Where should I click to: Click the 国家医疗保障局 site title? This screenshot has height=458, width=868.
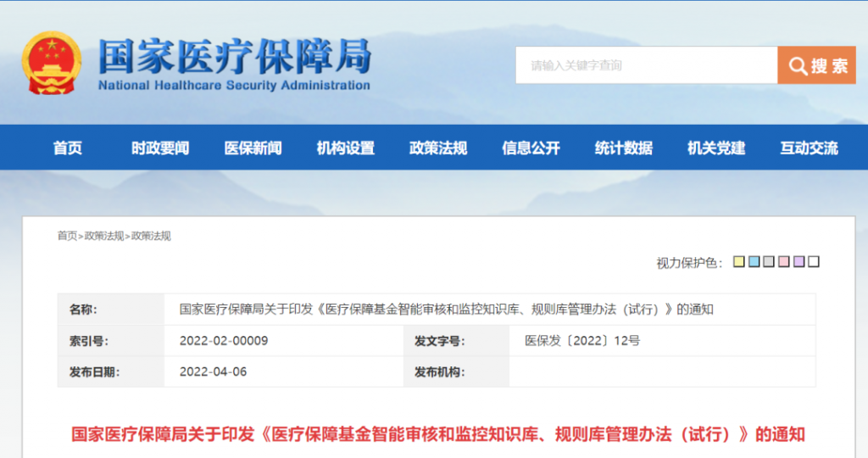tap(235, 56)
